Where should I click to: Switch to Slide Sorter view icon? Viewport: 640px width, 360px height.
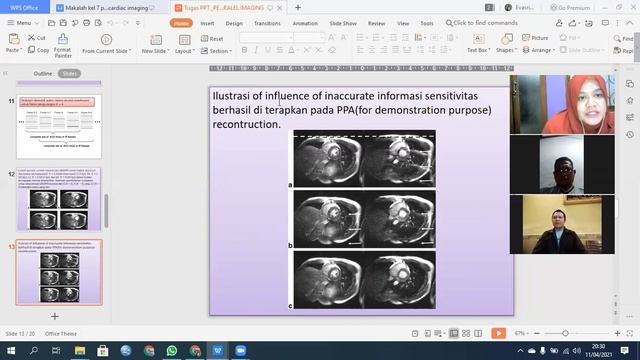tap(466, 333)
